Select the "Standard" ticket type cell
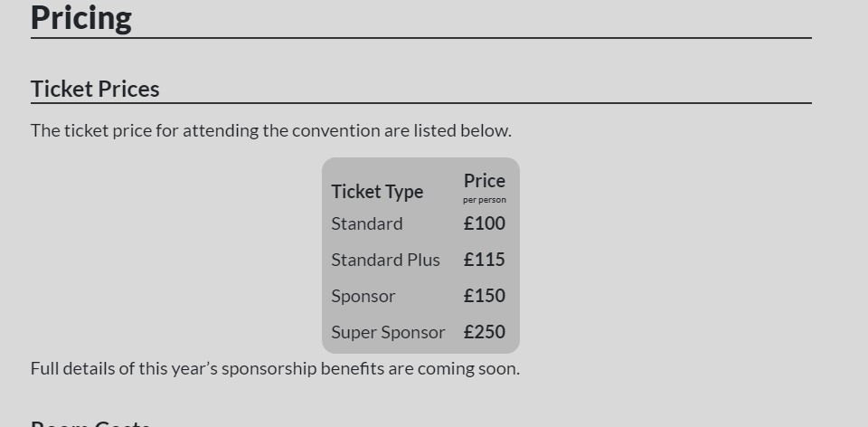This screenshot has width=868, height=427. [x=367, y=223]
